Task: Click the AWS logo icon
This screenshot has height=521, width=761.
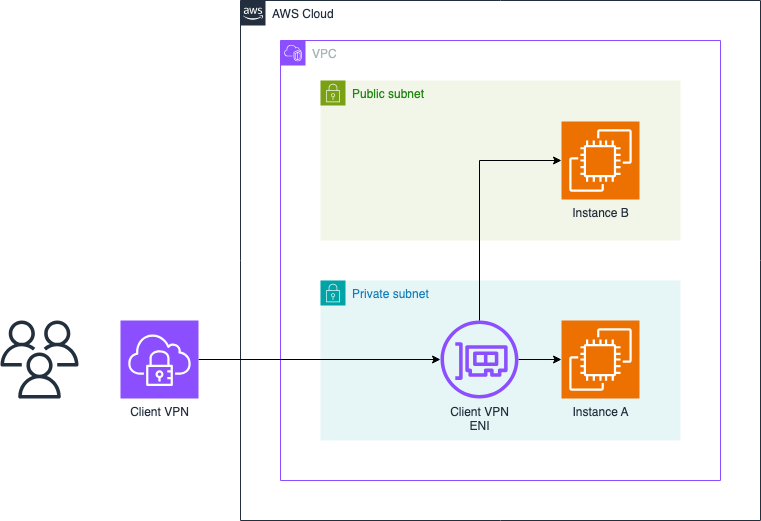Action: (253, 13)
